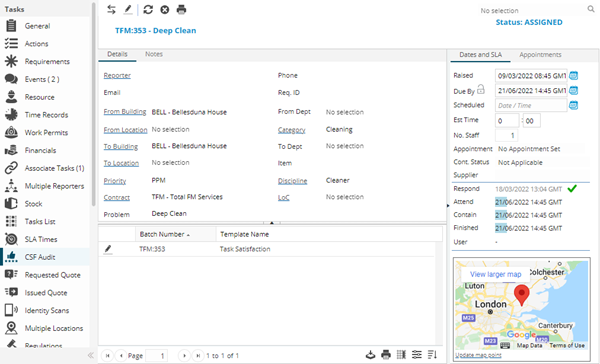Click the Scheduled Date / Time field
Viewport: 600px width, 364px height.
[x=531, y=105]
